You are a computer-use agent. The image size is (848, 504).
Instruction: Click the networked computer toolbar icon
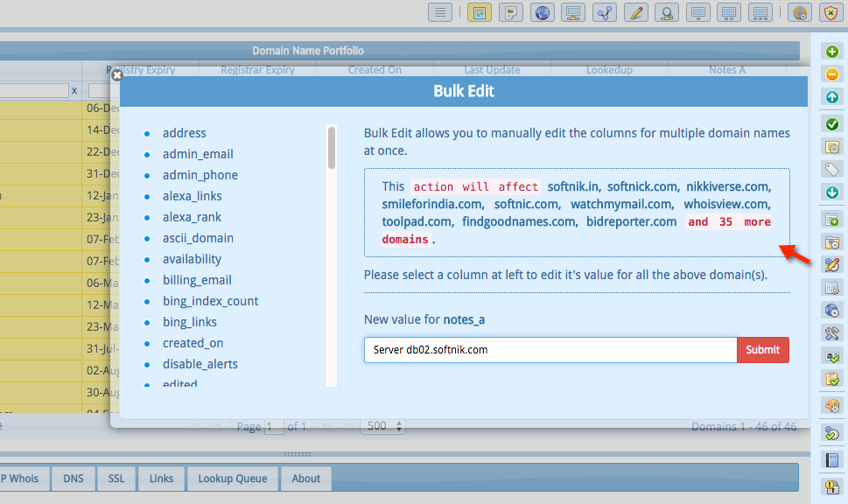click(x=573, y=12)
